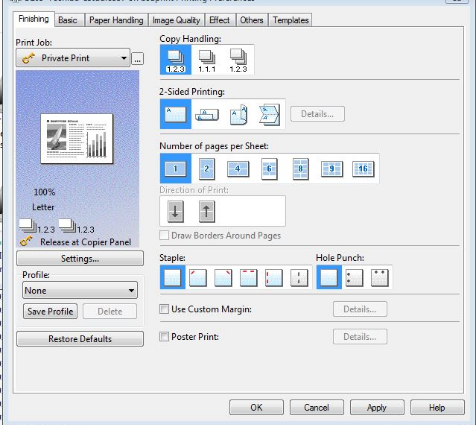Set 16 pages per sheet

click(363, 169)
